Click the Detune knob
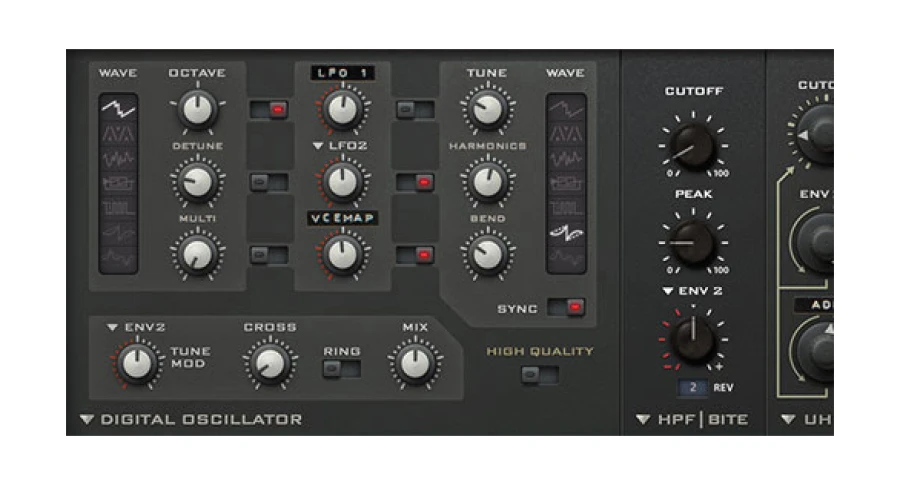 197,182
